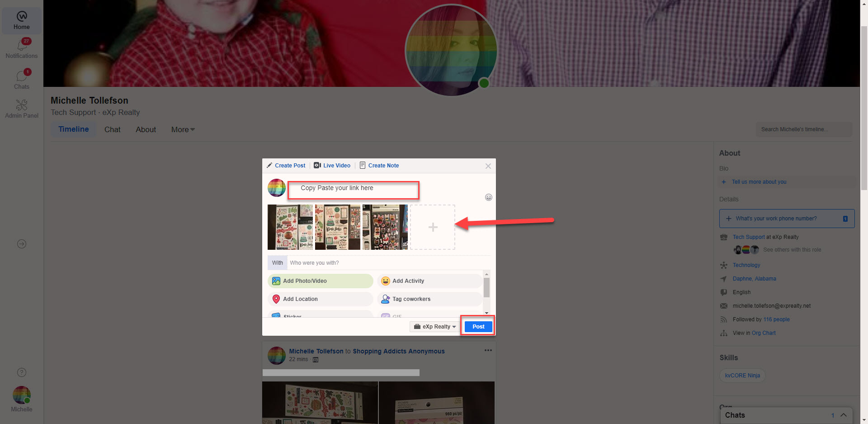Close the Create Post dialog
868x424 pixels.
(488, 166)
